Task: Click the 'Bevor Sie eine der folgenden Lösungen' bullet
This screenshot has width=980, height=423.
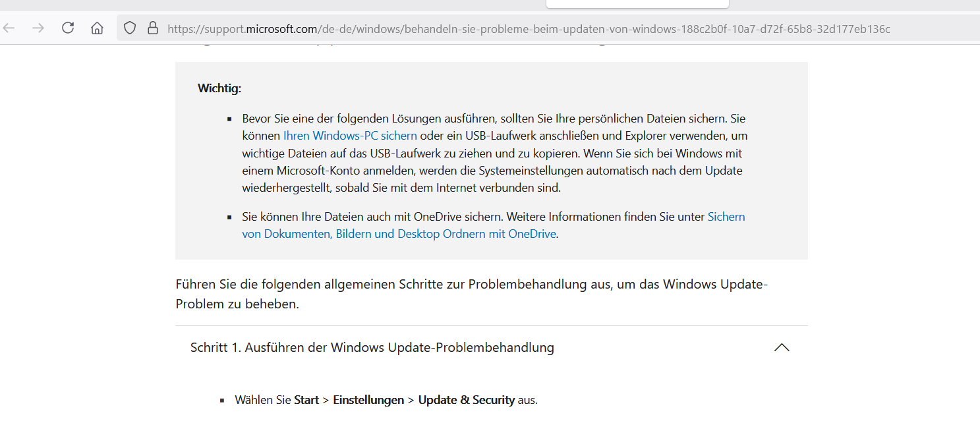Action: pos(495,153)
